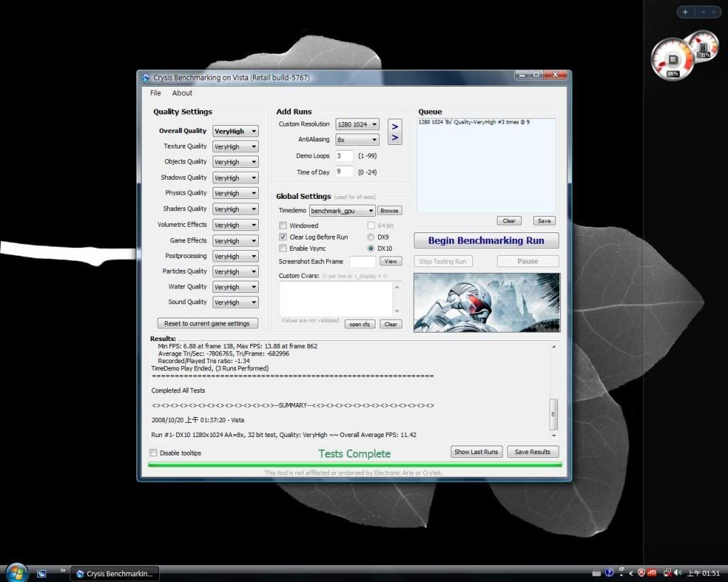Open Shaders Quality dropdown

tap(235, 210)
